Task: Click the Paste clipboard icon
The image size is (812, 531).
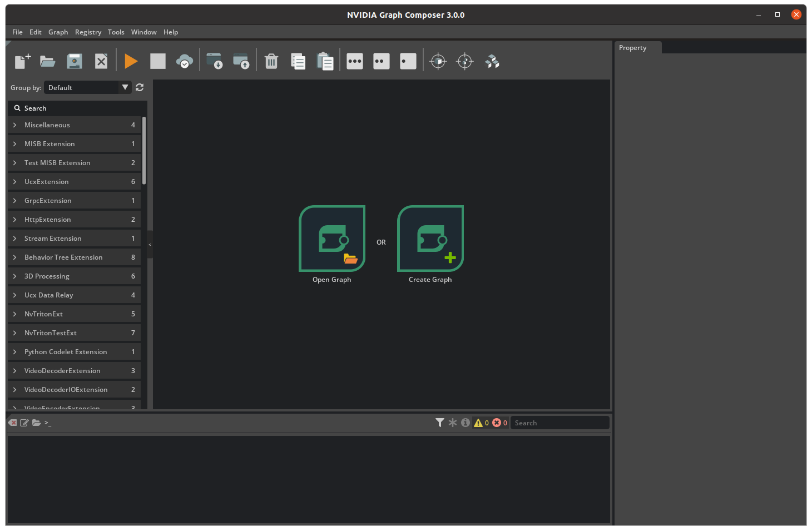Action: click(x=325, y=61)
